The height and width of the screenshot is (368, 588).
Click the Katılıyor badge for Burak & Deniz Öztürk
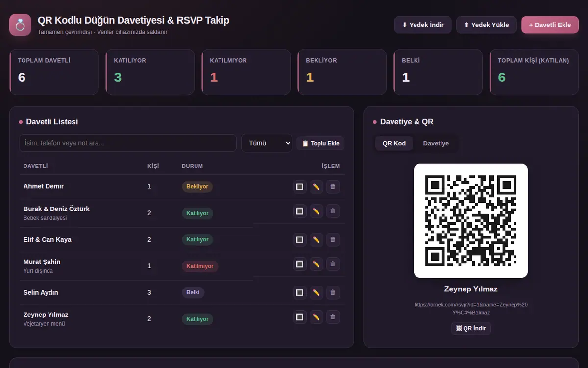coord(197,213)
